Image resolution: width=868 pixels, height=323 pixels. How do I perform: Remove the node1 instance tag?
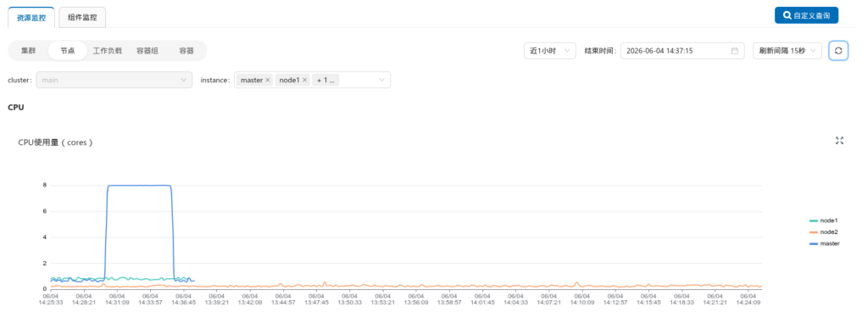click(304, 81)
